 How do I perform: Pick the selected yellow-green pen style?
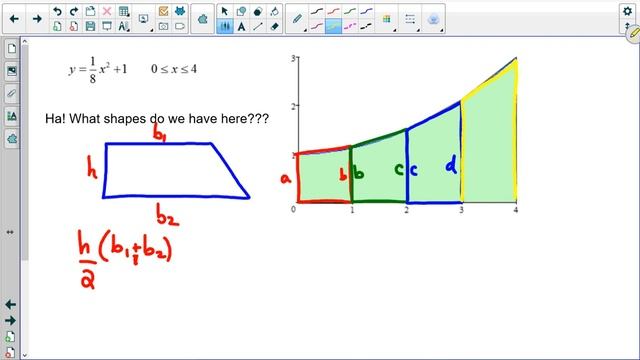[x=333, y=27]
